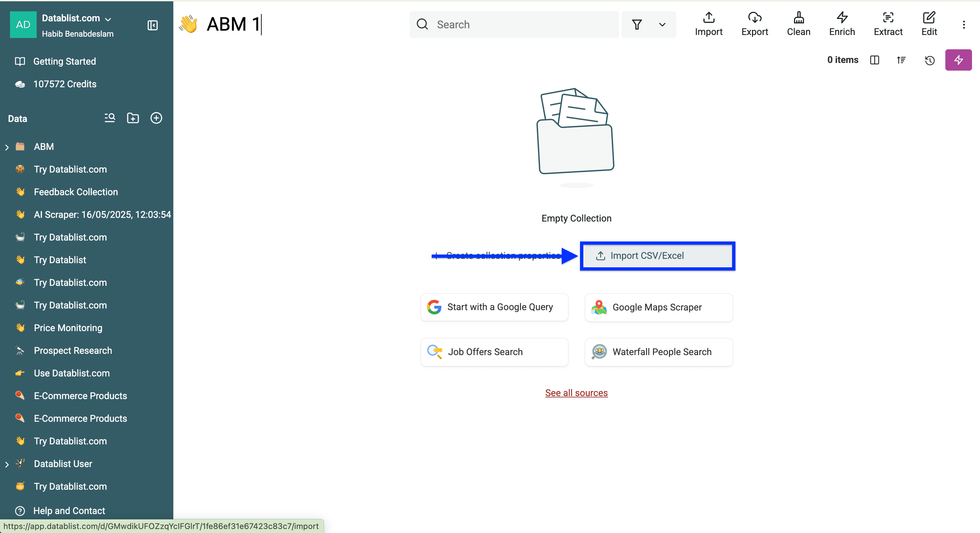Viewport: 980px width, 533px height.
Task: Open the history clock icon
Action: (x=929, y=60)
